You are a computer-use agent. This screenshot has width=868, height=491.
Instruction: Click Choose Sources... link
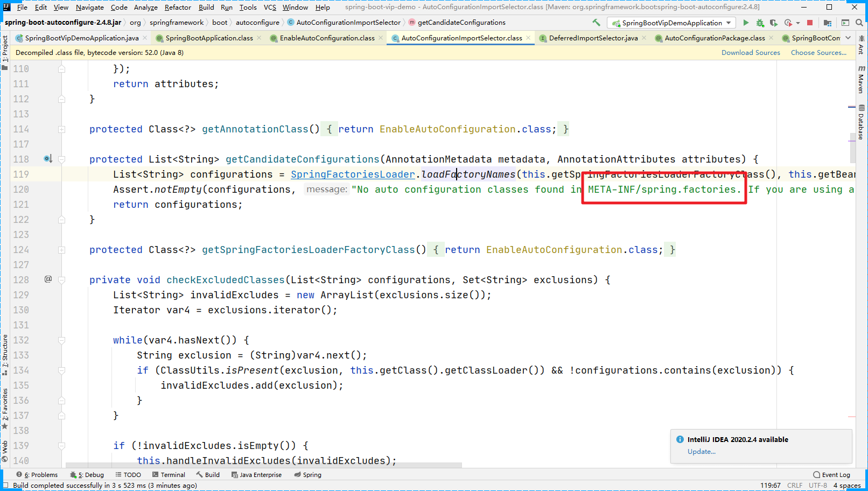coord(818,52)
